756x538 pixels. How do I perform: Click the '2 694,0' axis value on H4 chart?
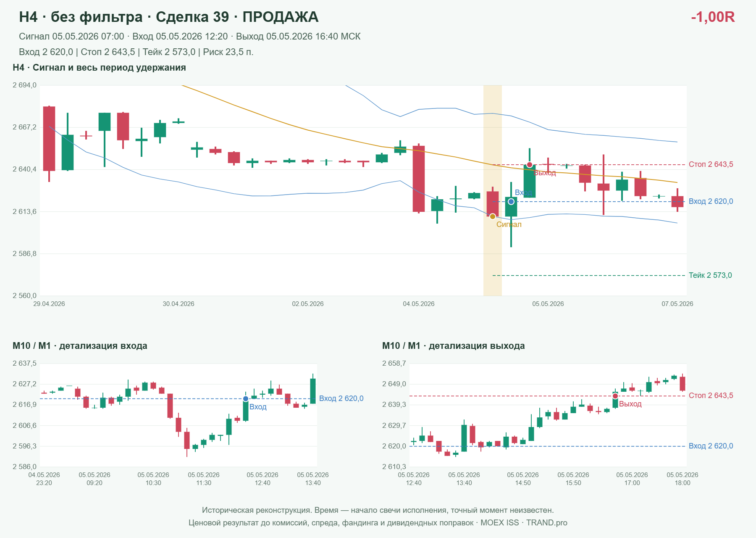(x=24, y=85)
